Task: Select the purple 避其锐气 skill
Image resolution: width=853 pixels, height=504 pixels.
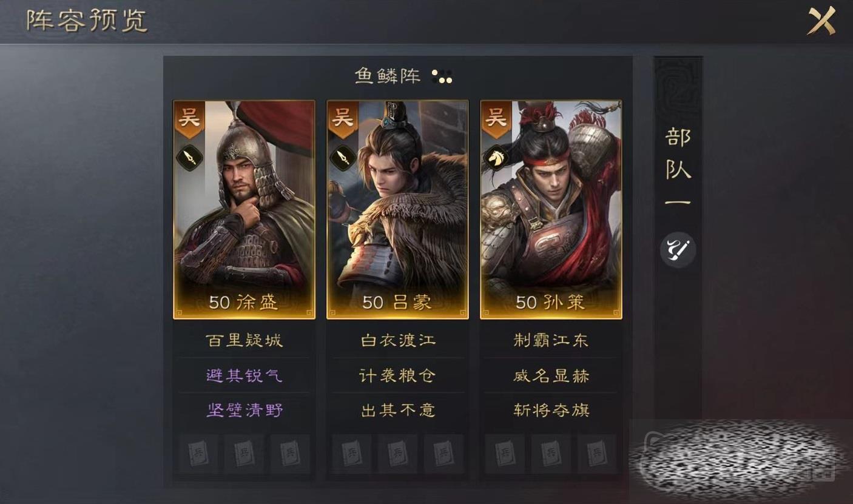Action: [x=244, y=375]
